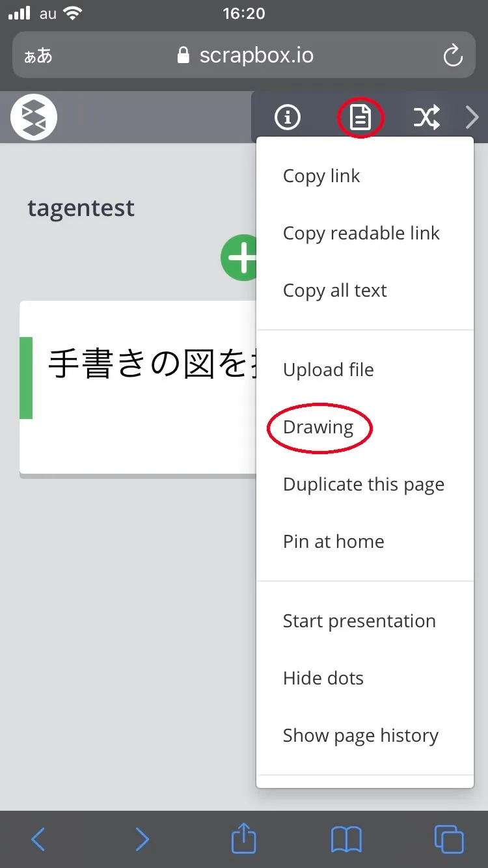
Task: Open the tagentest project link
Action: coord(81,209)
